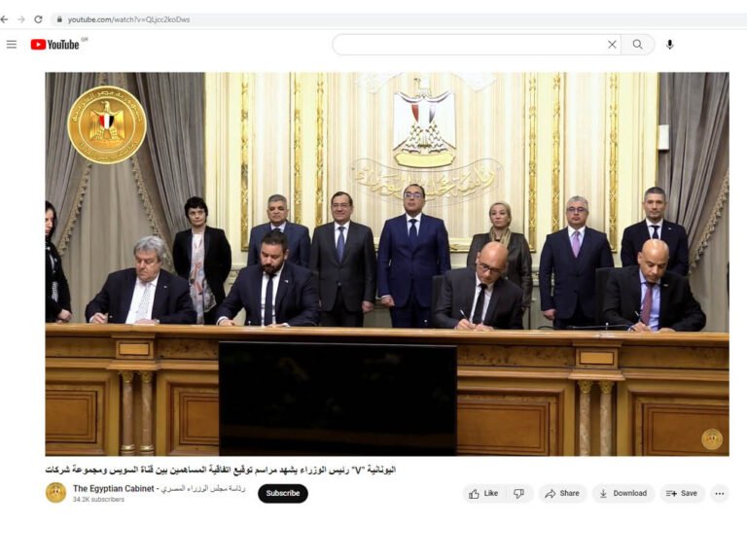The image size is (747, 560).
Task: Subscribe to The Egyptian Cabinet channel
Action: coord(283,493)
